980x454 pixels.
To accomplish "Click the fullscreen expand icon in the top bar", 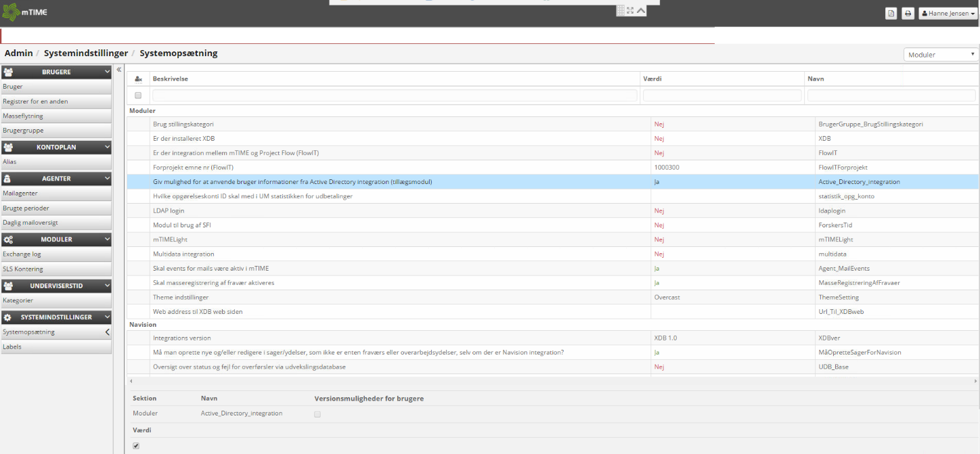I will [631, 9].
